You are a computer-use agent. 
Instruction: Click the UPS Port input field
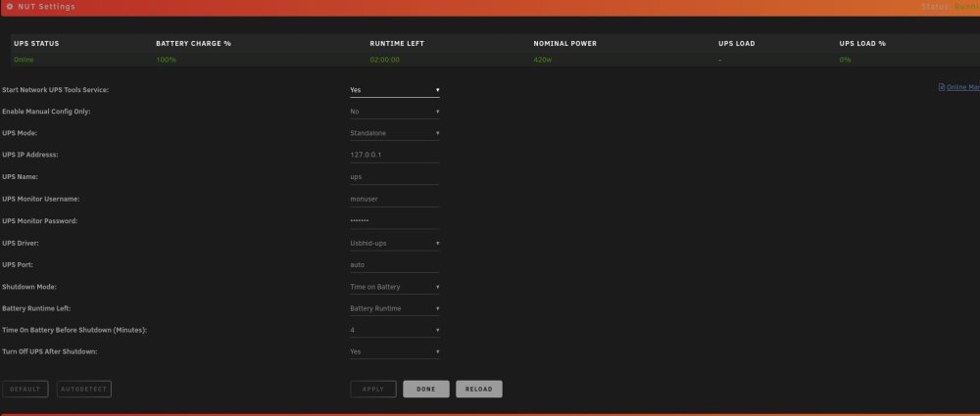click(x=394, y=265)
